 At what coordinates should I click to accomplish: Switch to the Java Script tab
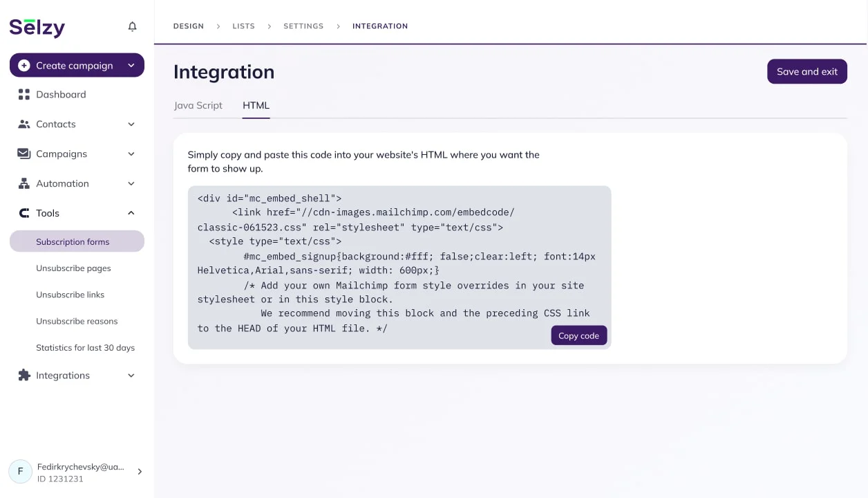[x=198, y=106]
